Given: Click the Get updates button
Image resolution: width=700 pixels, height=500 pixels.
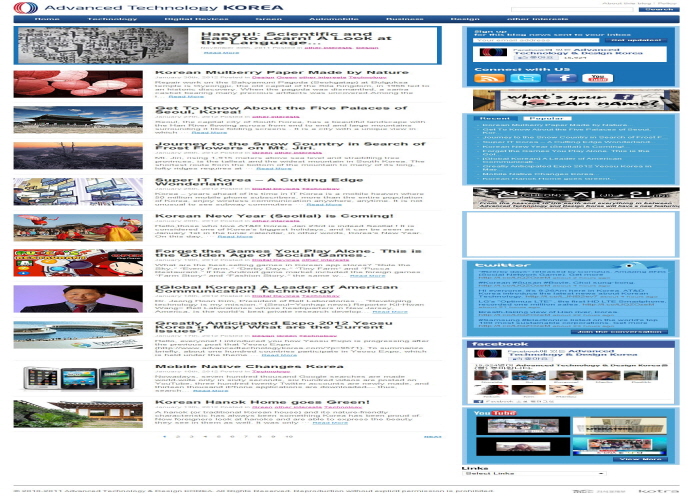Looking at the screenshot, I should tap(636, 40).
